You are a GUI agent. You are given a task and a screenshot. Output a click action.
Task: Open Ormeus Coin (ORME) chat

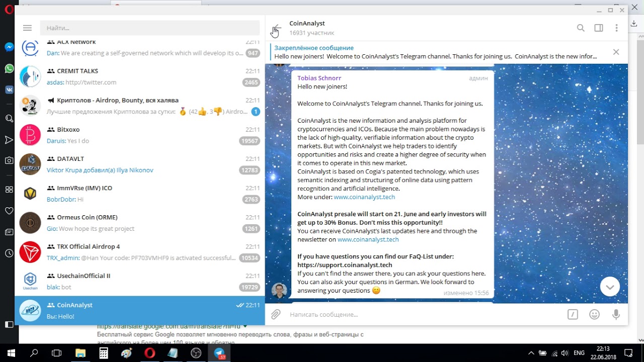[x=140, y=223]
